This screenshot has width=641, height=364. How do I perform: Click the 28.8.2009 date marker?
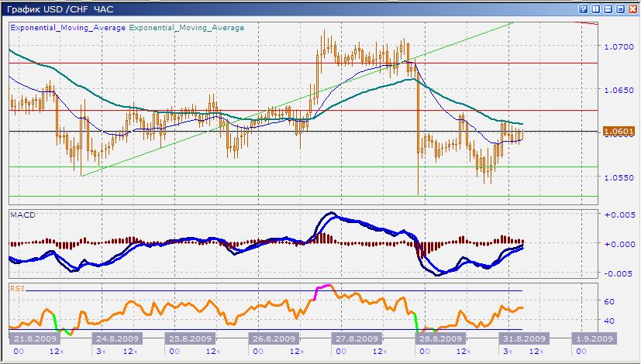click(x=436, y=339)
